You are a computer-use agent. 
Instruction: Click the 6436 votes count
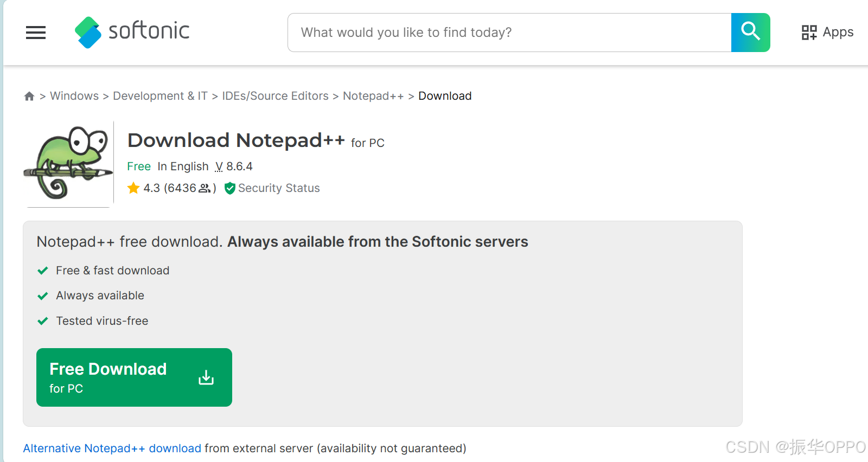(x=182, y=188)
